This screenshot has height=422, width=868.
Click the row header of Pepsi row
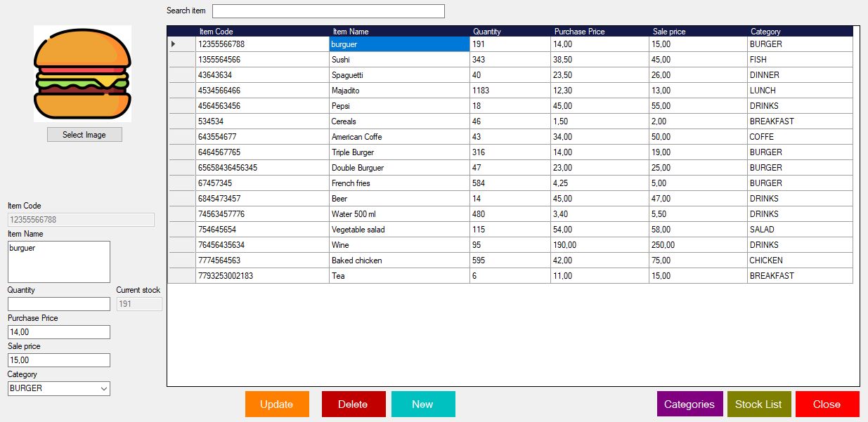point(182,106)
